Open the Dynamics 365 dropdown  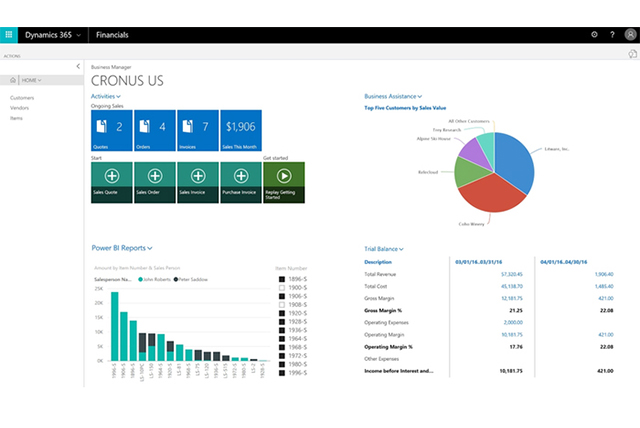[x=53, y=35]
